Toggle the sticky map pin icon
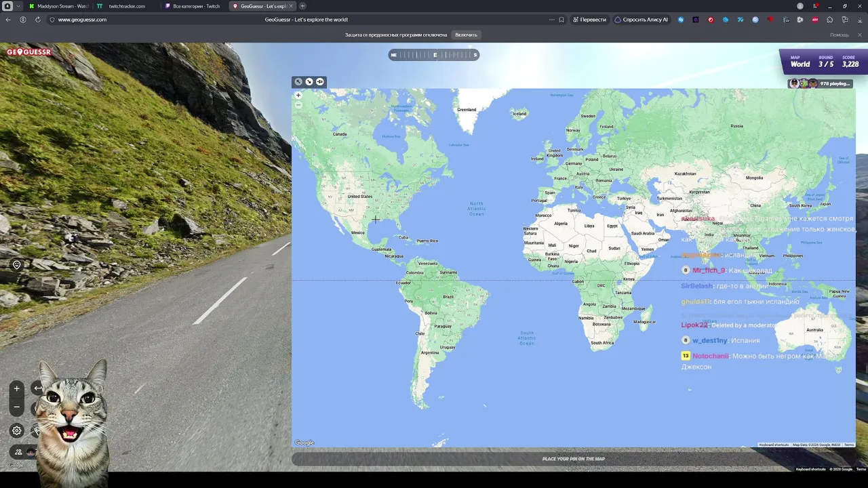This screenshot has height=488, width=868. tap(320, 82)
